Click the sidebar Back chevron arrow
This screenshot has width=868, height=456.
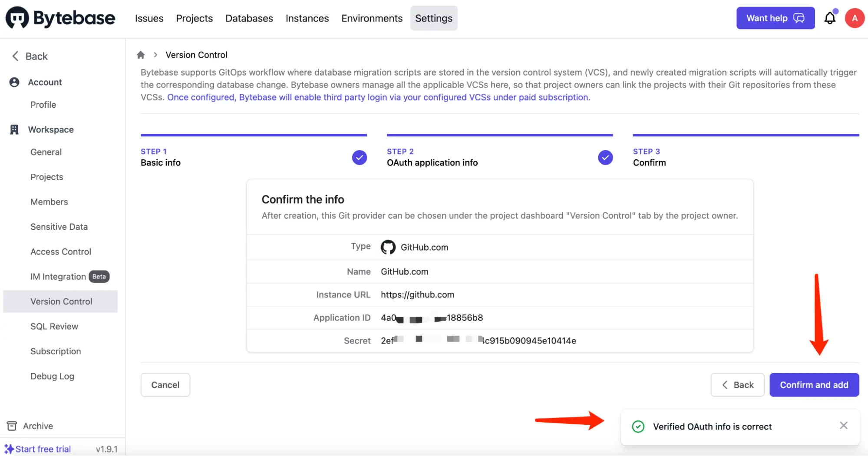(x=15, y=56)
